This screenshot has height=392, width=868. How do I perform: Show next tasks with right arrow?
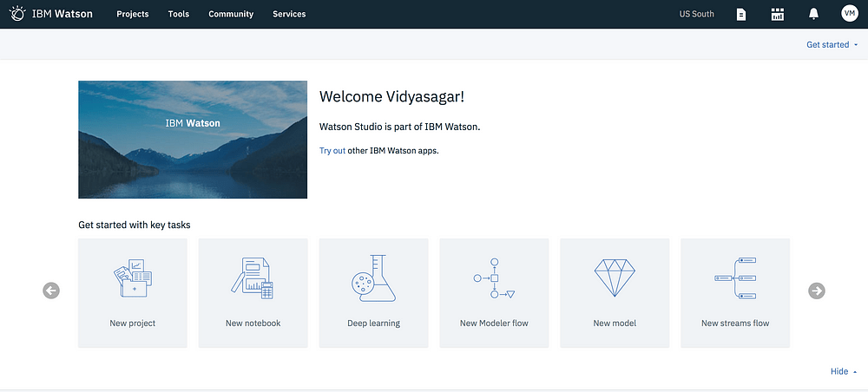click(x=817, y=291)
